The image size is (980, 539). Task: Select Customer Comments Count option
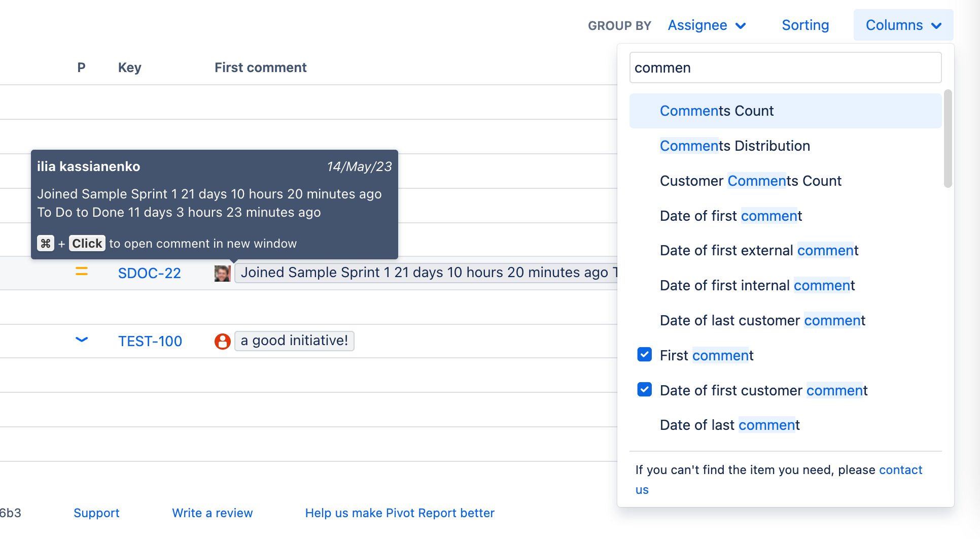785,181
